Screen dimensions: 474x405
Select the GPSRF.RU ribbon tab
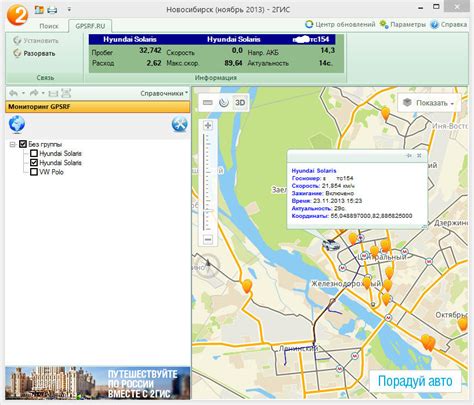click(90, 26)
